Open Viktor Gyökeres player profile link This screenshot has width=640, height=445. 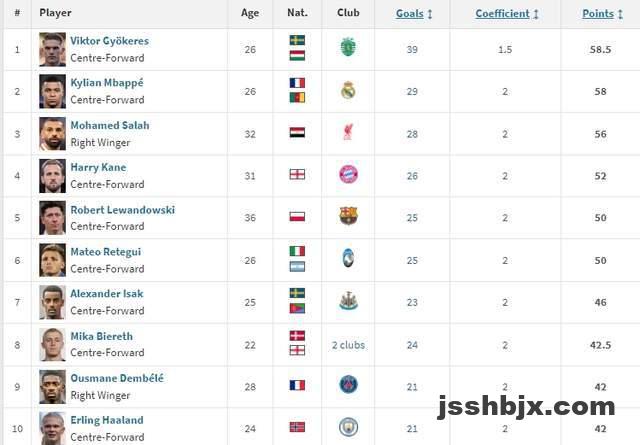109,41
